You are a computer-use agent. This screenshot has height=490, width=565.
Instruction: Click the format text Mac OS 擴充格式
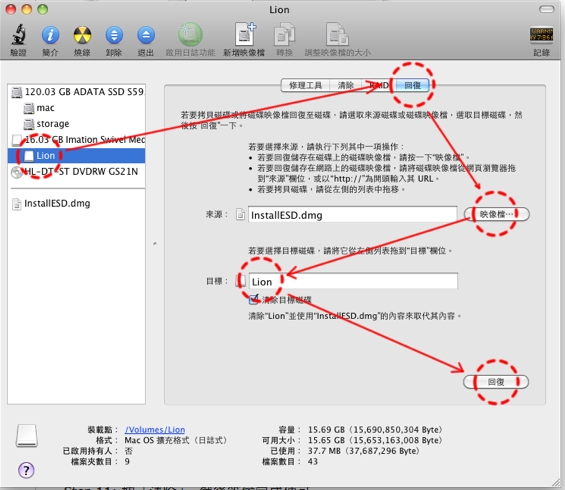coord(175,440)
